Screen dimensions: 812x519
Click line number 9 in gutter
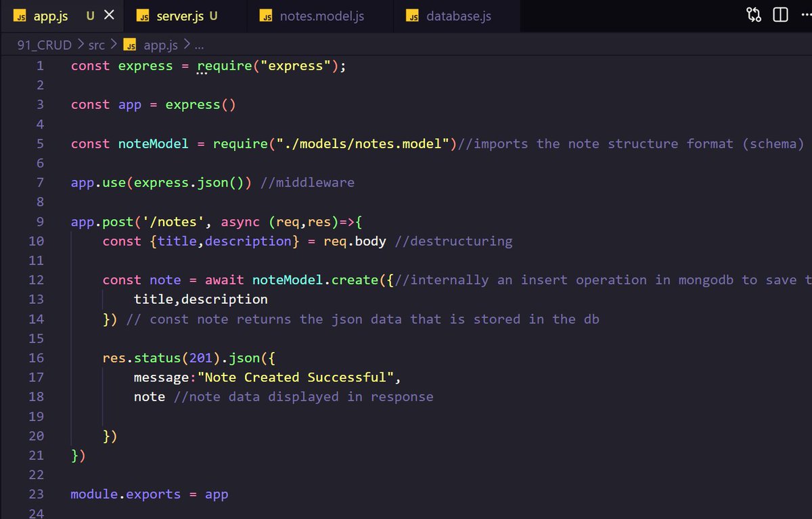pos(40,221)
